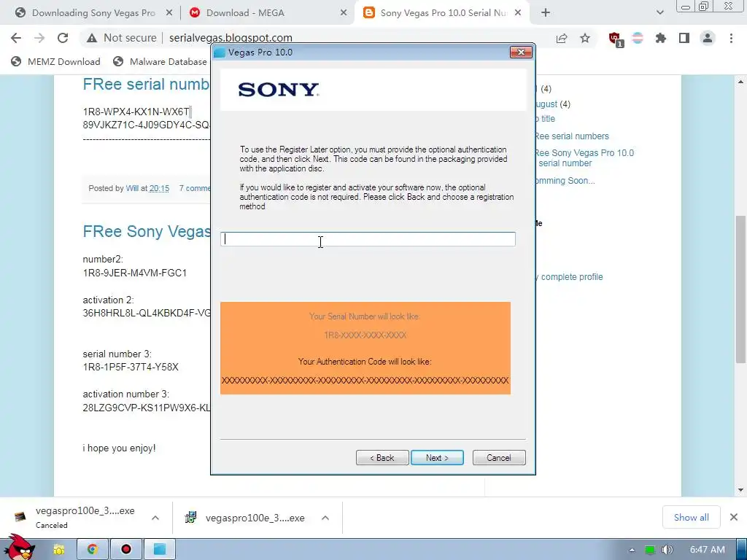Show hidden tray icons arrow
The width and height of the screenshot is (747, 560).
pyautogui.click(x=632, y=550)
